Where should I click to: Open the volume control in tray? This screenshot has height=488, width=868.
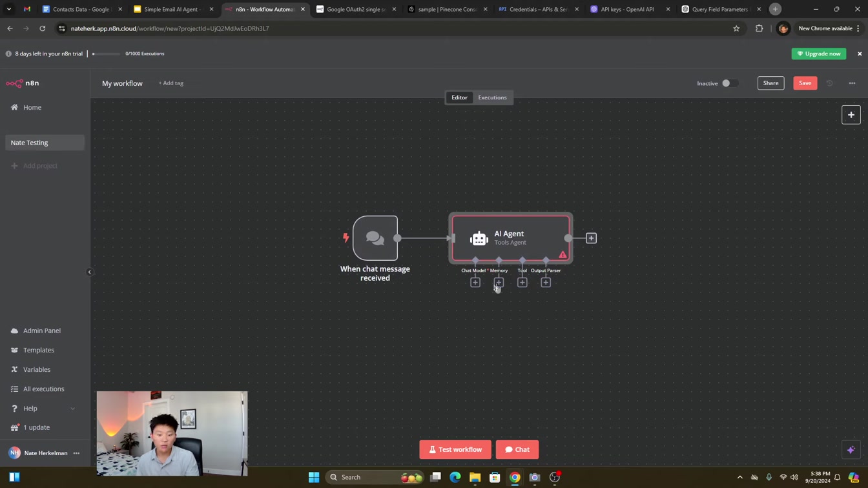pyautogui.click(x=795, y=478)
